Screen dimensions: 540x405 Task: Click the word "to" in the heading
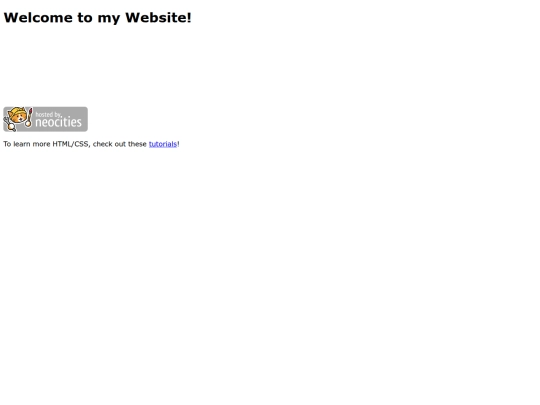85,18
